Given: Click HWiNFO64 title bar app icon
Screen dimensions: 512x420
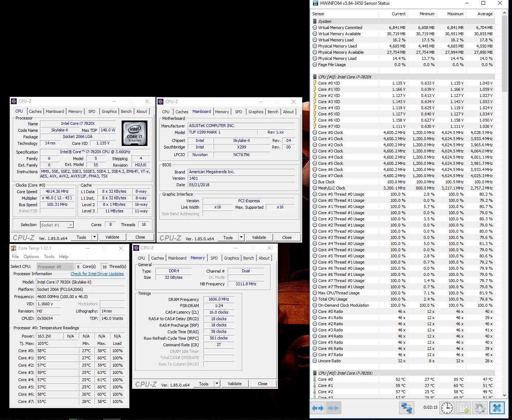Looking at the screenshot, I should coord(315,3).
